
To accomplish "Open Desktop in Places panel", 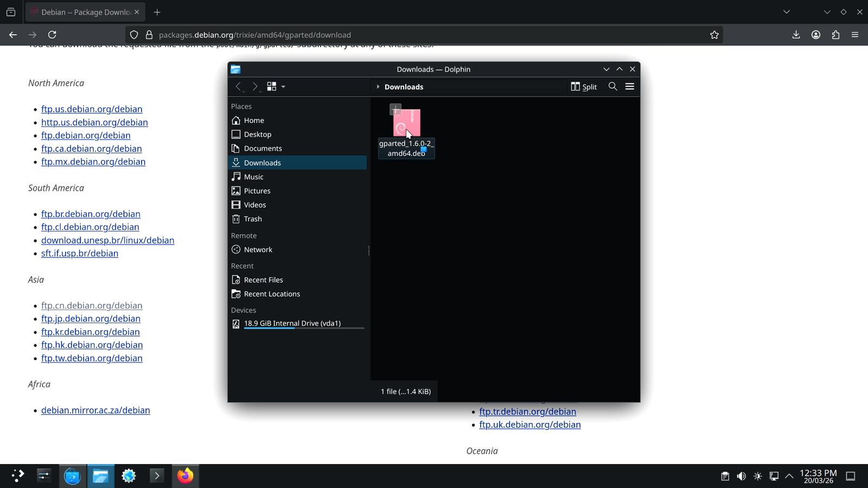I will 297,134.
